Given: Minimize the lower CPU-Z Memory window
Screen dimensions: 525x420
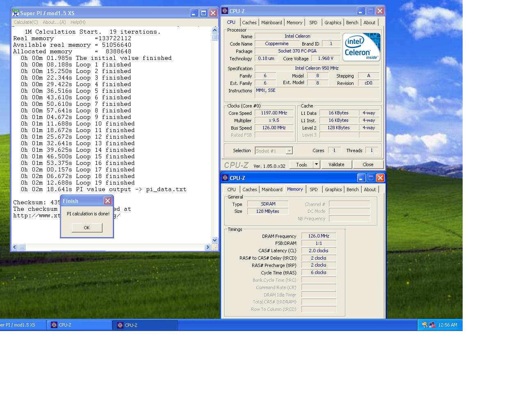Looking at the screenshot, I should pyautogui.click(x=361, y=178).
